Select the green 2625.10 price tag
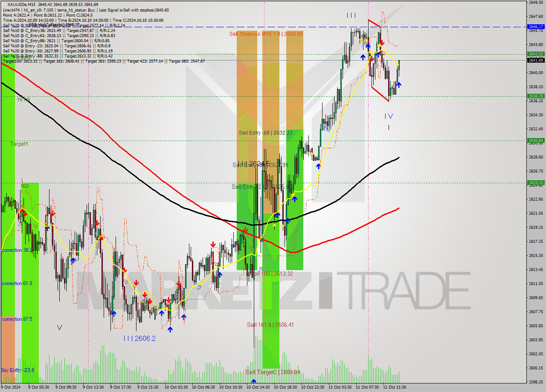Viewport: 546px width, 392px height. click(536, 183)
